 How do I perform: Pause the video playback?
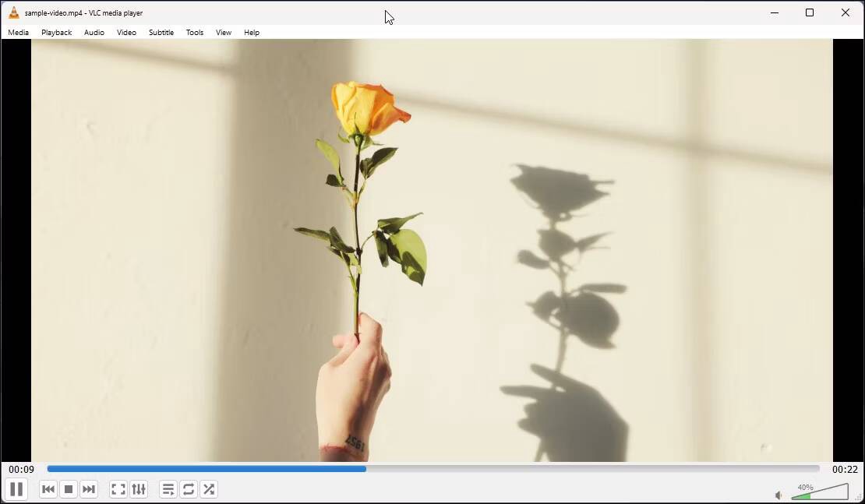16,489
